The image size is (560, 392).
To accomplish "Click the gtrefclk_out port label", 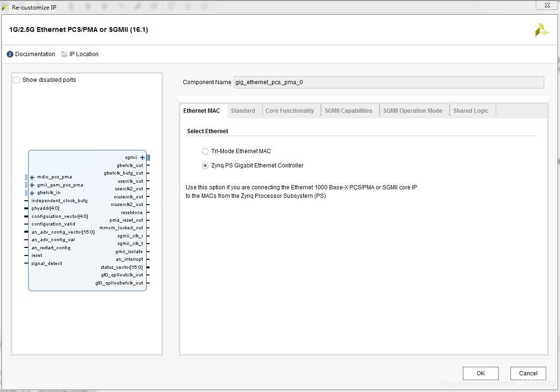I will pos(130,166).
